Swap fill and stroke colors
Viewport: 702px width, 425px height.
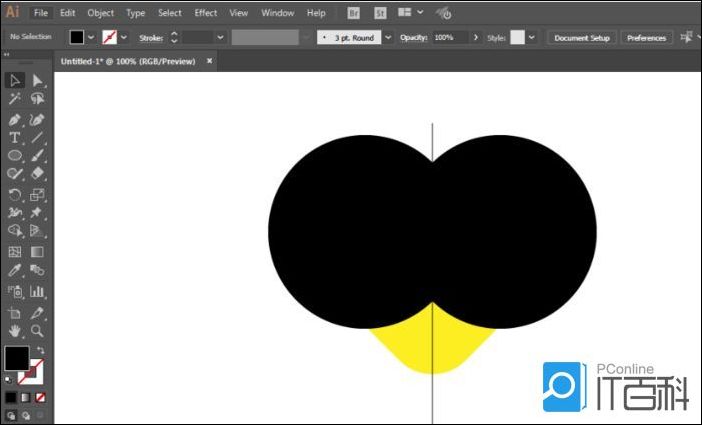pyautogui.click(x=39, y=350)
